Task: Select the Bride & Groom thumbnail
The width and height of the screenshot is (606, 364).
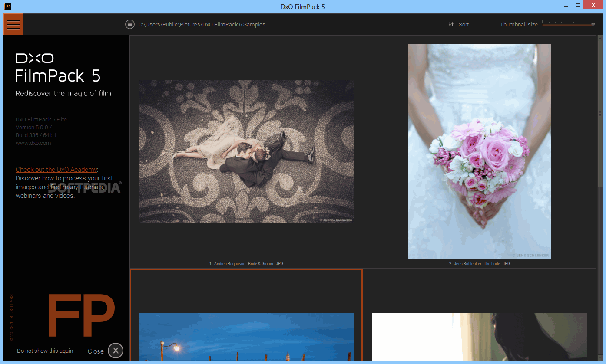Action: (246, 152)
